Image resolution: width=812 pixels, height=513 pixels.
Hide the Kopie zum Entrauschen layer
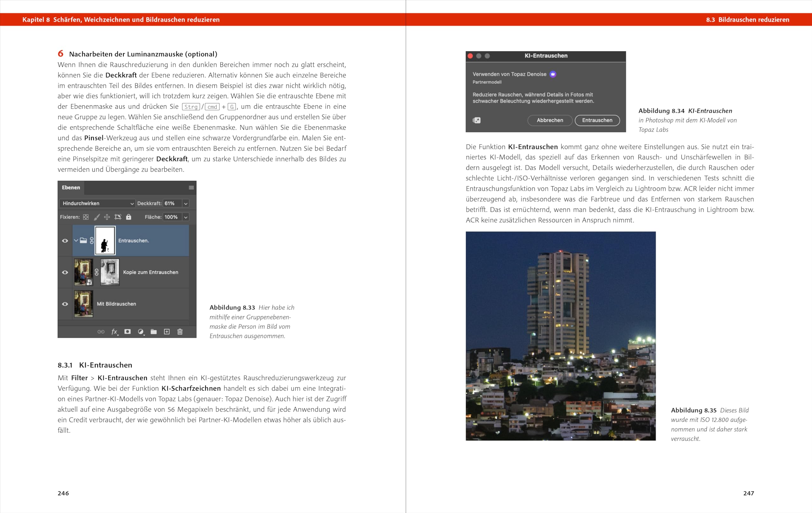coord(65,273)
